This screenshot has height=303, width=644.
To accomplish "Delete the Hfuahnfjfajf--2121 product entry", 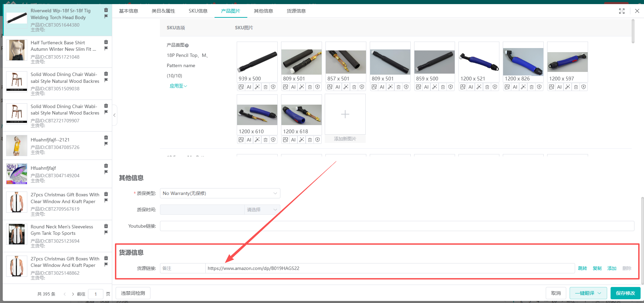I will (x=106, y=138).
